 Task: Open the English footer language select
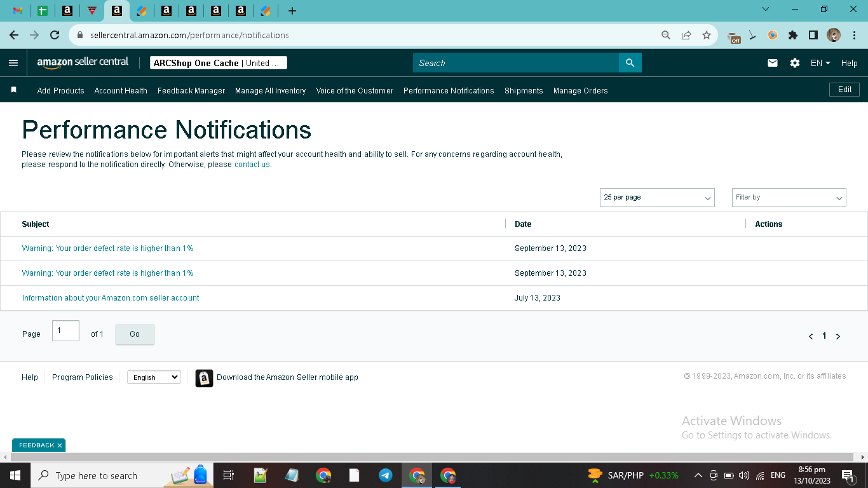click(154, 377)
